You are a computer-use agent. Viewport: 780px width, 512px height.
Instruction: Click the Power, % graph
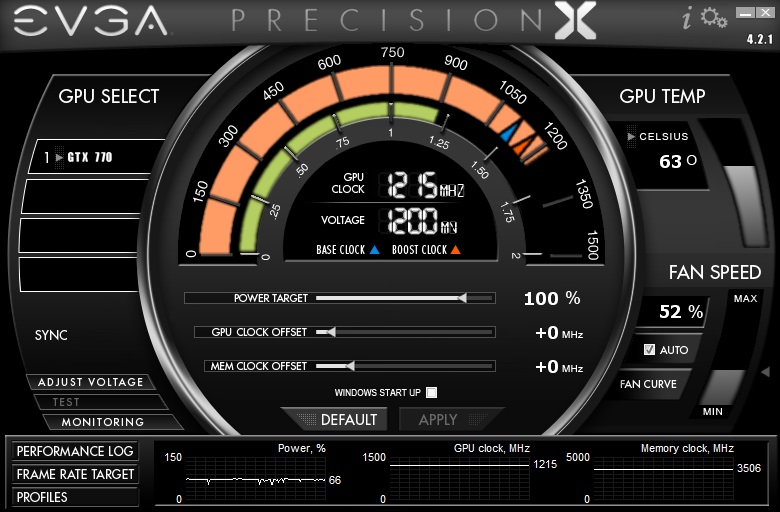255,479
